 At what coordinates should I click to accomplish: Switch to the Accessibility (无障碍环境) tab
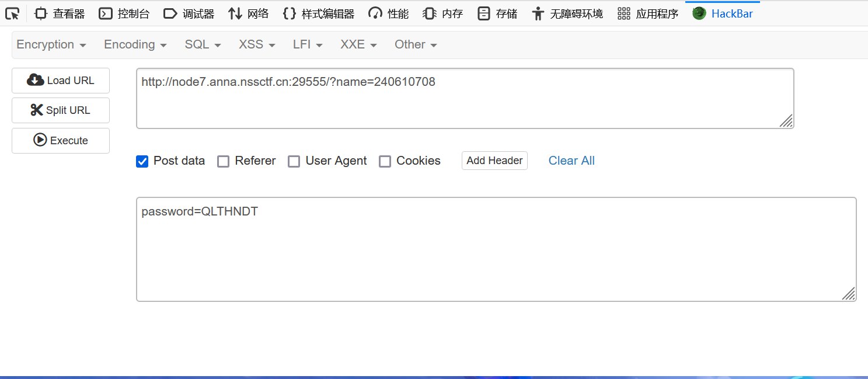[567, 13]
